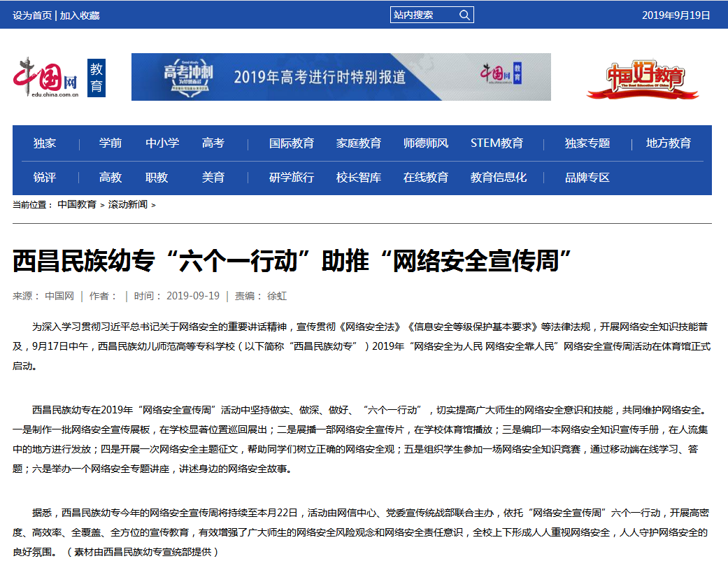Click 中国教育 in the breadcrumb
Image resolution: width=728 pixels, height=561 pixels.
click(77, 205)
